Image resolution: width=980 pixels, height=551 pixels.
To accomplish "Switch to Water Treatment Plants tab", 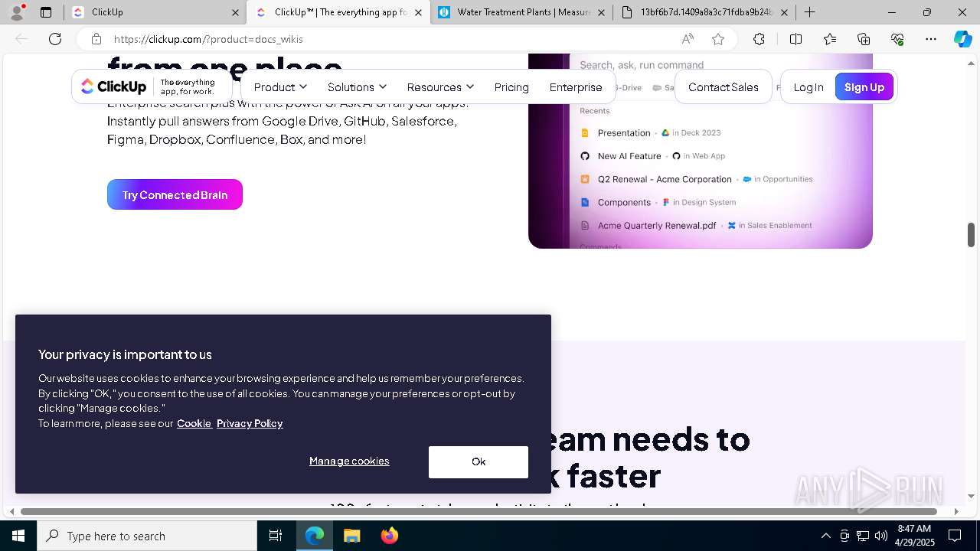I will (521, 12).
